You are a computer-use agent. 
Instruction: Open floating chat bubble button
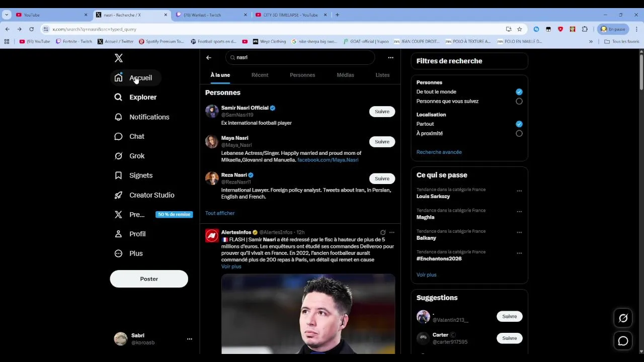(623, 341)
